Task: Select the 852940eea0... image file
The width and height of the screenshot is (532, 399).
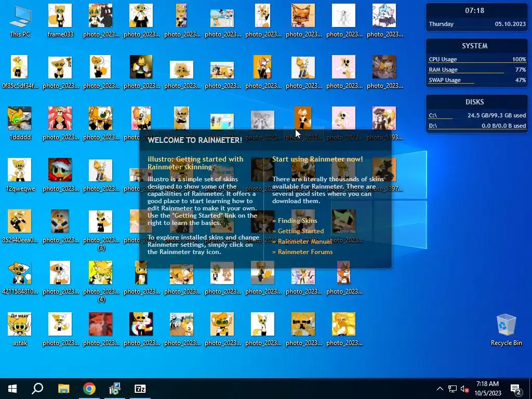Action: click(x=20, y=227)
